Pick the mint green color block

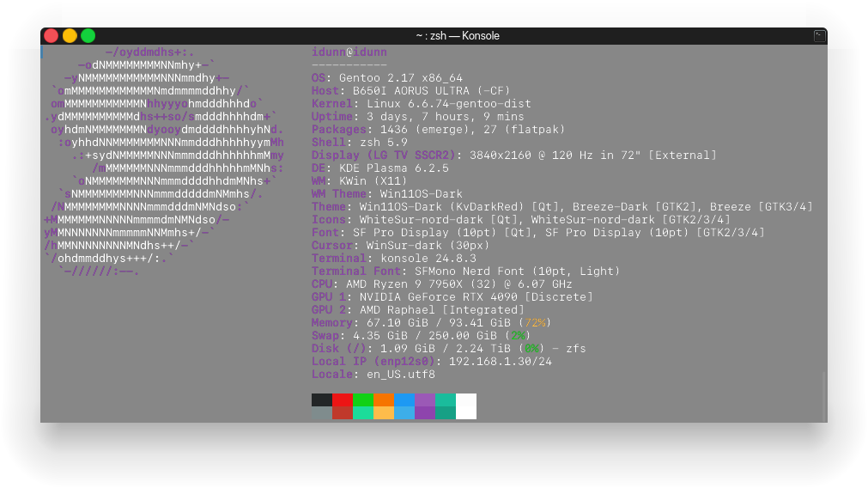(x=362, y=412)
